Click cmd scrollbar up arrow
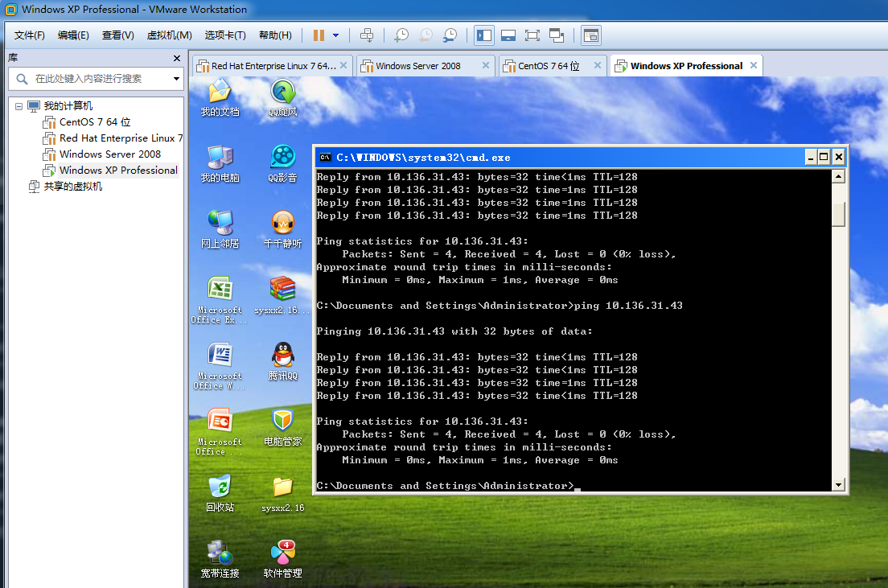 (838, 177)
